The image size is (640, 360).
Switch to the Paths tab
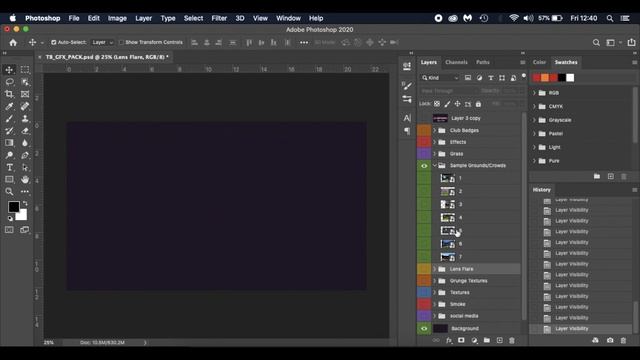pos(483,62)
